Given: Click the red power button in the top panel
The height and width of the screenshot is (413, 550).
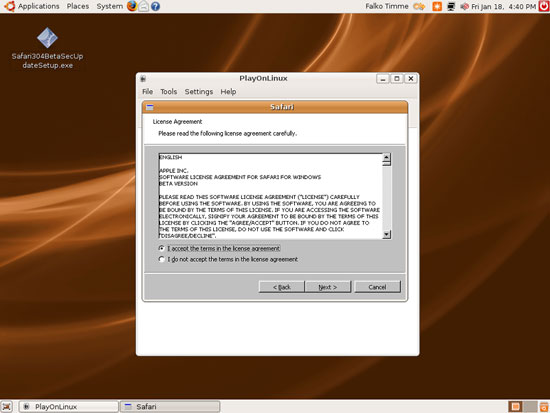Looking at the screenshot, I should point(544,6).
